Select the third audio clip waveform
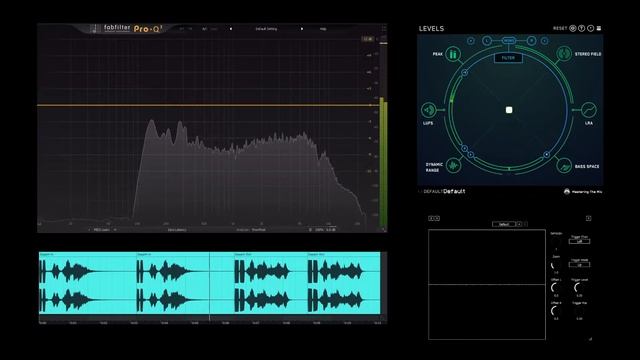Screen dimensions: 640x360 (x=270, y=283)
